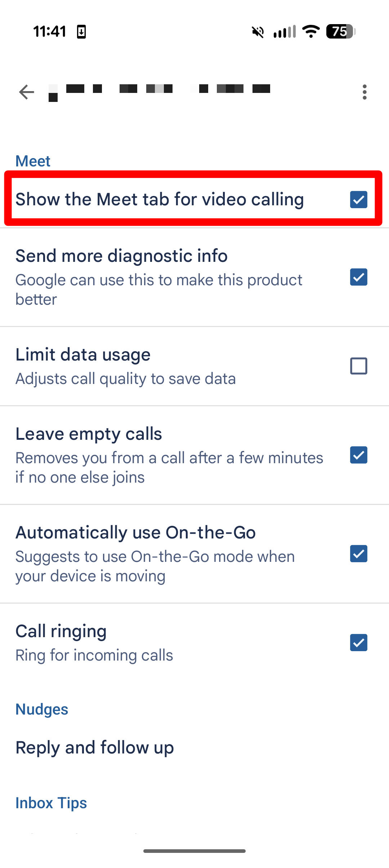The height and width of the screenshot is (868, 389).
Task: Uncheck Automatically use On-the-Go checkbox
Action: 358,554
